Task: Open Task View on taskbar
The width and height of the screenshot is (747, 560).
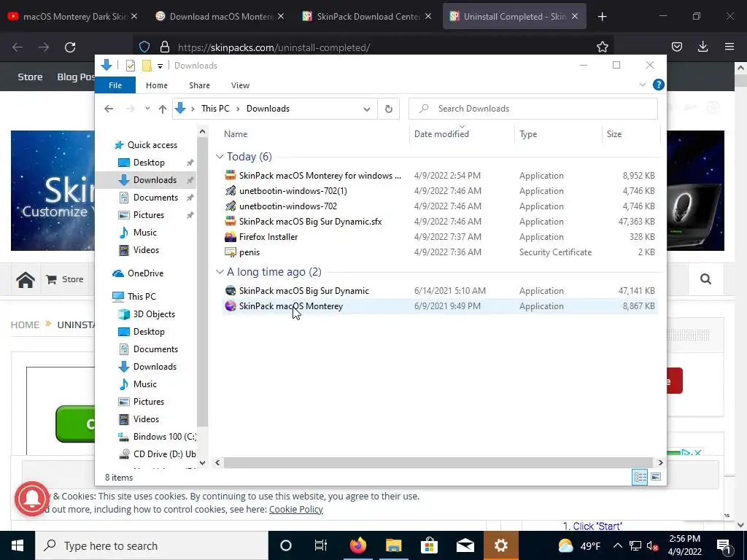Action: click(321, 545)
